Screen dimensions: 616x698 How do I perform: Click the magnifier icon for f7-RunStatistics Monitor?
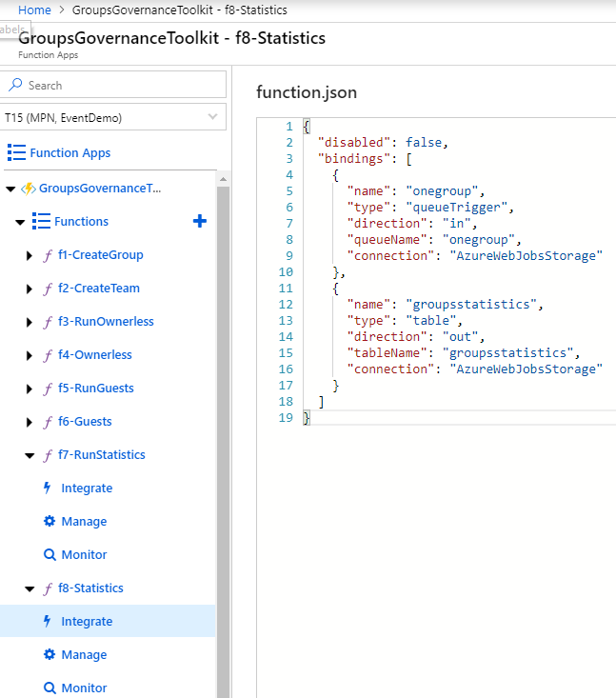coord(50,554)
